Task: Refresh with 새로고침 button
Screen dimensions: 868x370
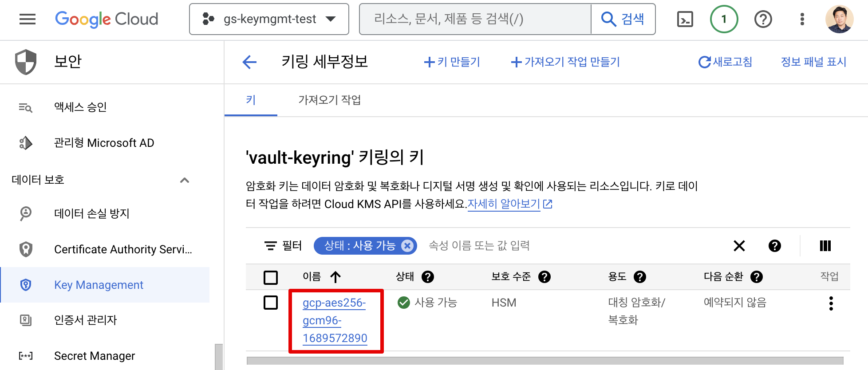Action: click(725, 62)
